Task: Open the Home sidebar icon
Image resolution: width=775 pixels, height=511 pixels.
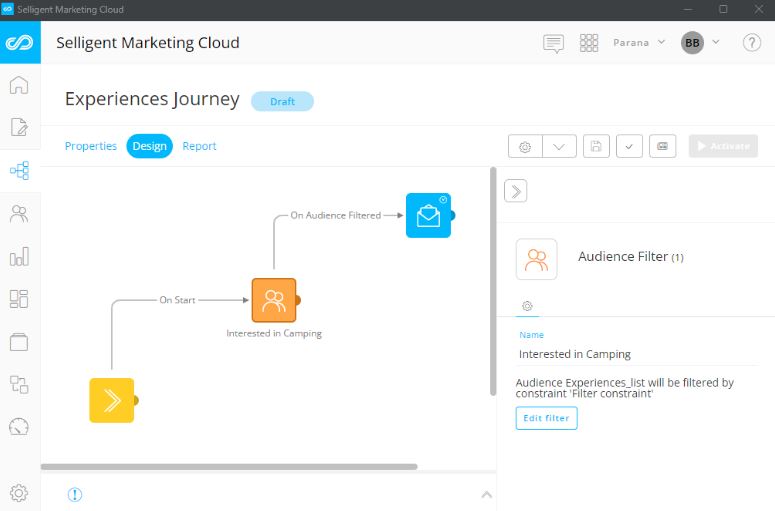Action: (x=19, y=85)
